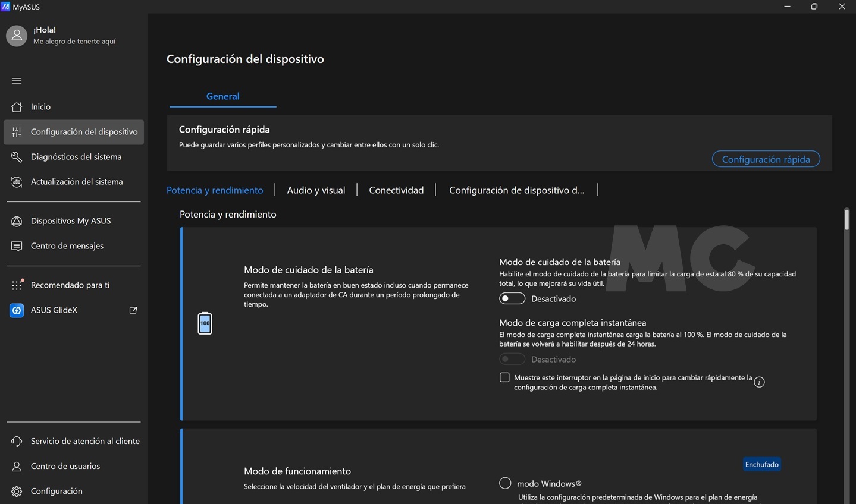Open Configuración at the sidebar bottom
This screenshot has height=504, width=856.
click(x=74, y=491)
